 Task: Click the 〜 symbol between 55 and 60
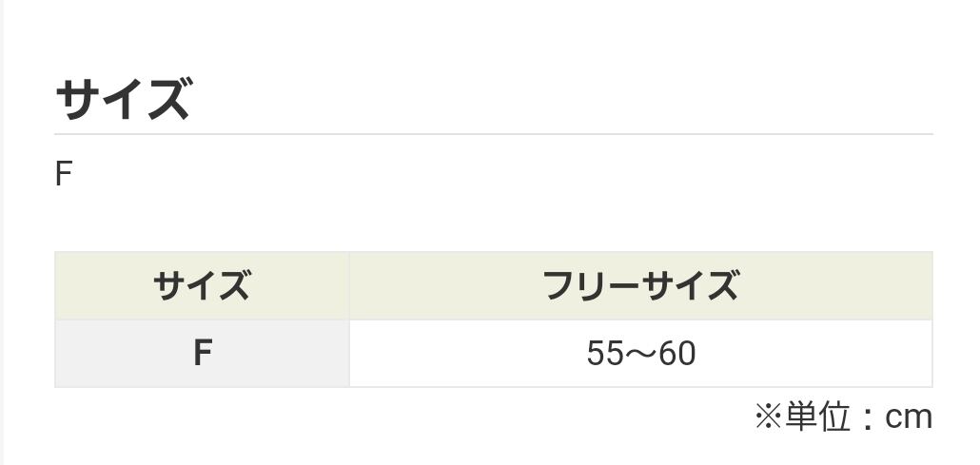[640, 354]
